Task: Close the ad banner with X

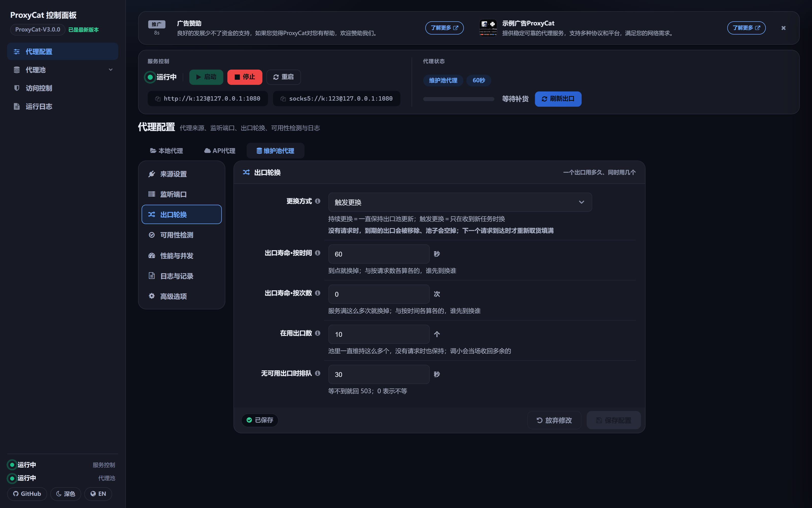Action: [783, 28]
